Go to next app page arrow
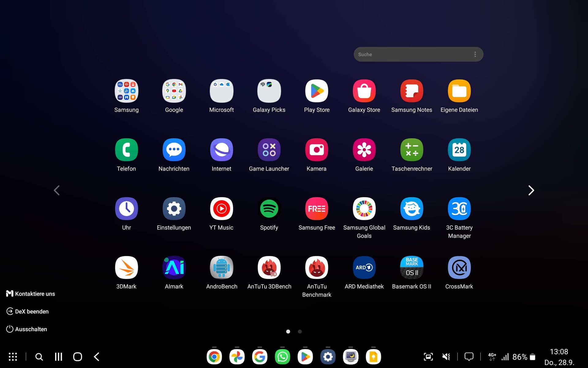The width and height of the screenshot is (588, 368). (531, 190)
